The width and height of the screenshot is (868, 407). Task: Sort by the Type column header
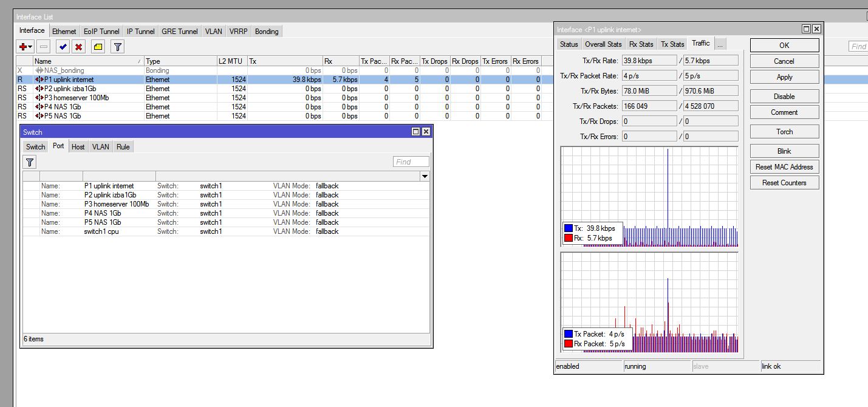coord(180,61)
